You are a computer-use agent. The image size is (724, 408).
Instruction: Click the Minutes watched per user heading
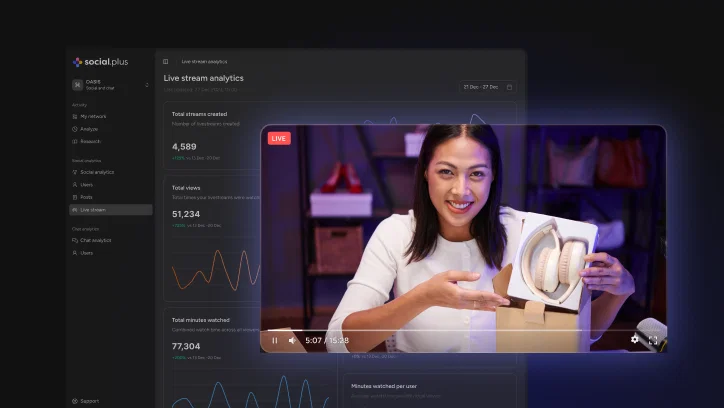pyautogui.click(x=384, y=386)
